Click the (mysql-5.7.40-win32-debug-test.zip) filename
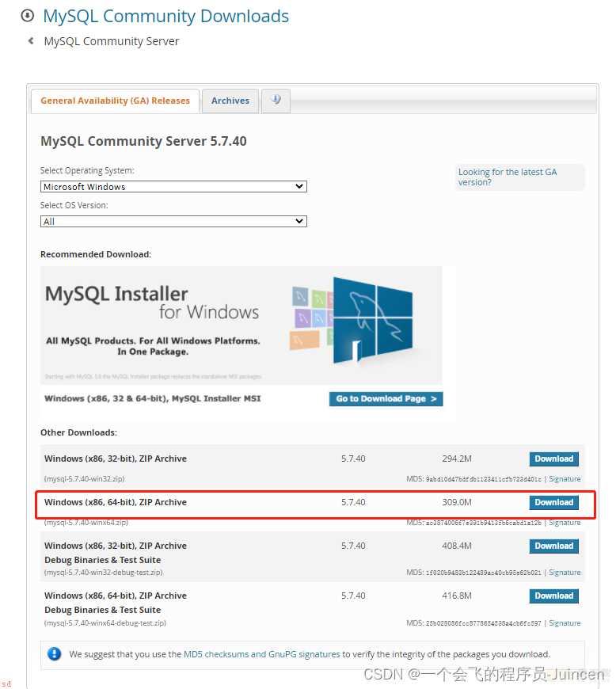 click(103, 573)
